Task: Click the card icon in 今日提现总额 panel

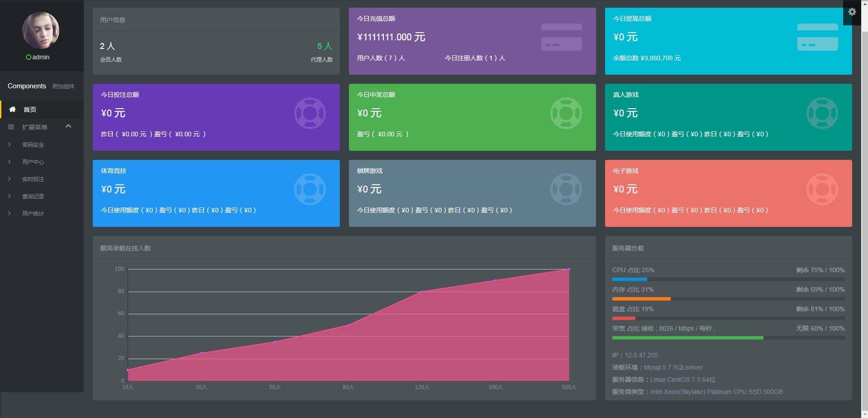Action: pos(817,37)
